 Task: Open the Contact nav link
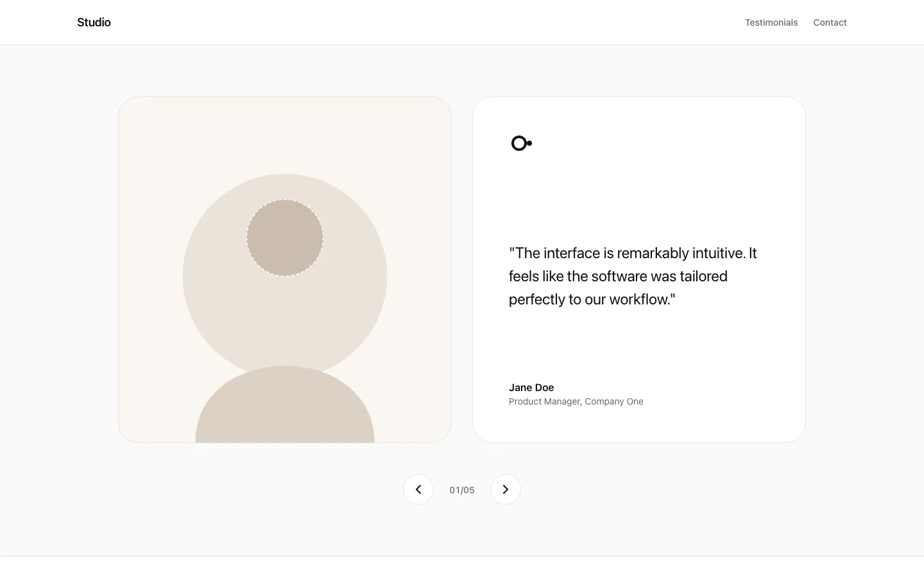point(830,22)
